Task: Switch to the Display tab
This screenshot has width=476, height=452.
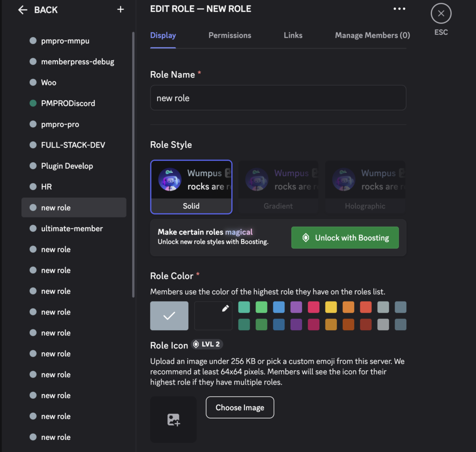Action: (x=163, y=35)
